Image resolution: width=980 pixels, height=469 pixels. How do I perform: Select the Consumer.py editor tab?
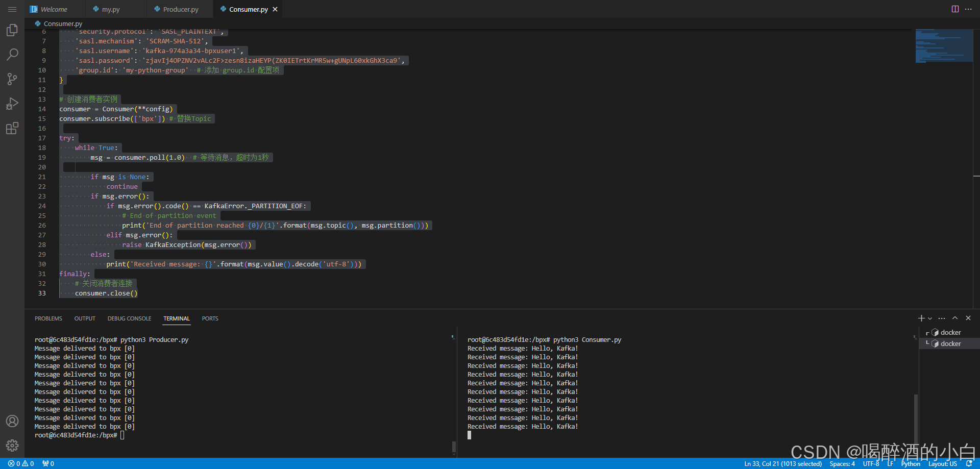pos(249,9)
